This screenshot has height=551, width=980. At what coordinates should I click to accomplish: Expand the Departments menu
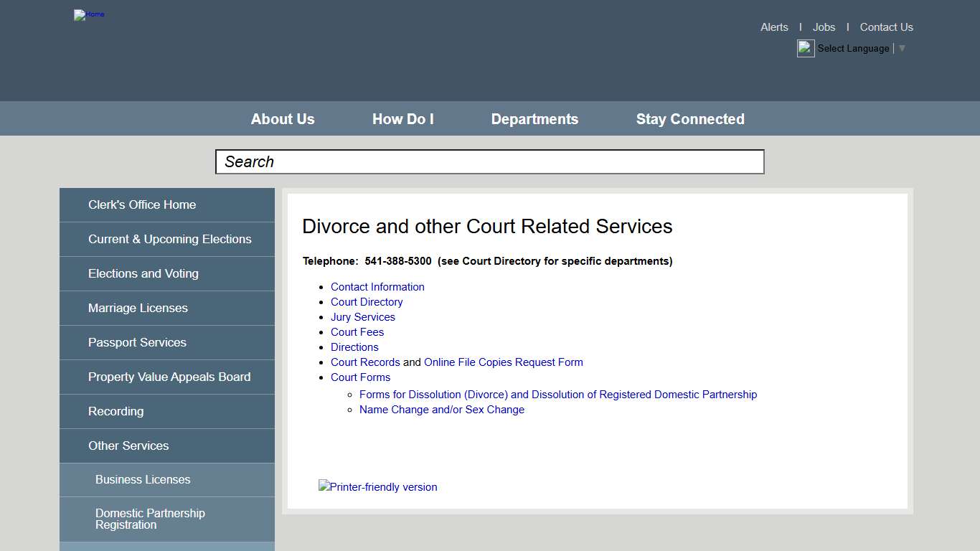[534, 118]
